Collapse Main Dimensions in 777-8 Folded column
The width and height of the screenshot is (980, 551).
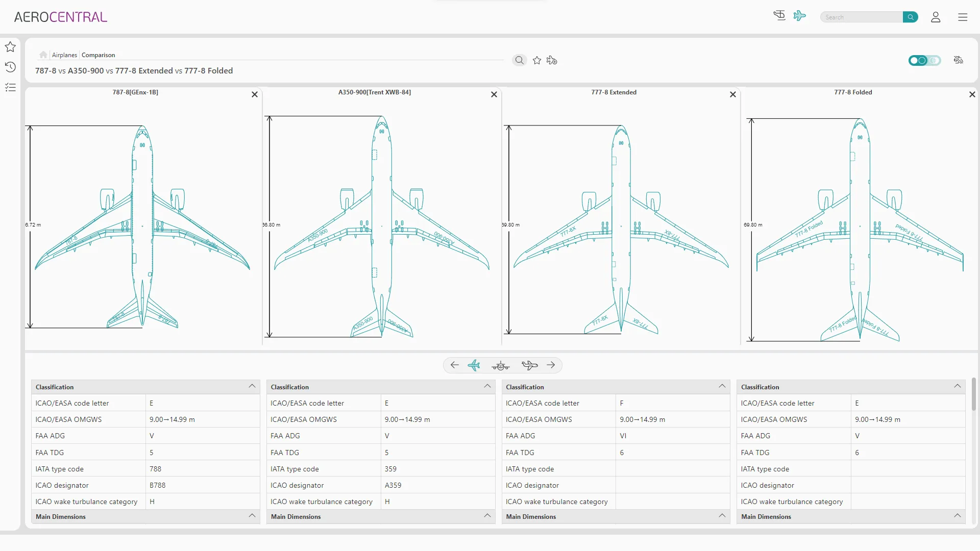pos(958,516)
